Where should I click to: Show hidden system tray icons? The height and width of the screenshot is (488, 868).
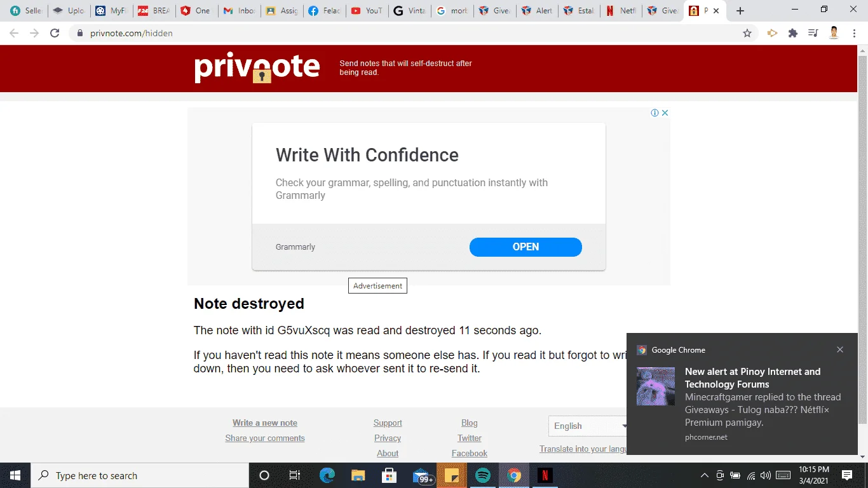tap(704, 475)
